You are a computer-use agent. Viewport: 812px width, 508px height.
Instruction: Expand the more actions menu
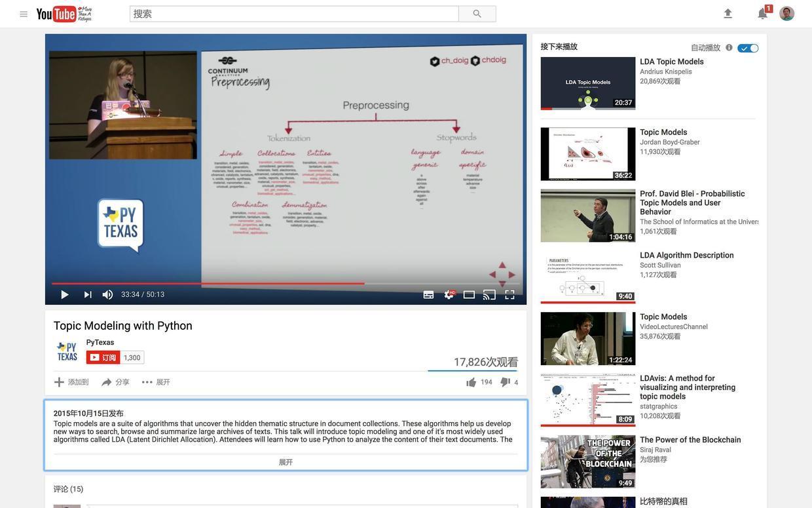[155, 382]
